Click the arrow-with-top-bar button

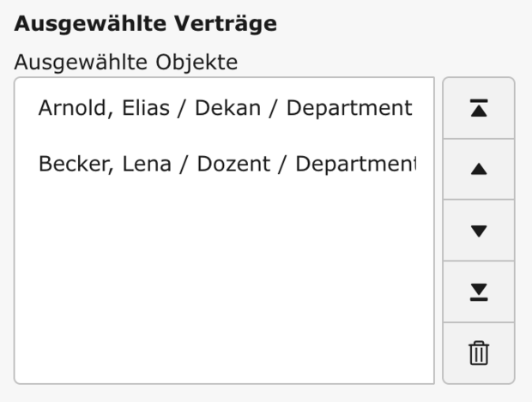479,108
